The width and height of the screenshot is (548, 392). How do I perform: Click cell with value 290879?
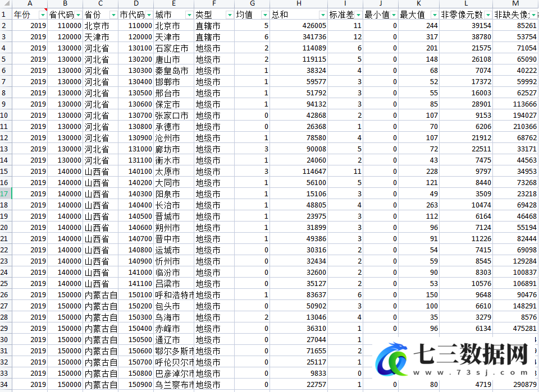click(x=515, y=384)
